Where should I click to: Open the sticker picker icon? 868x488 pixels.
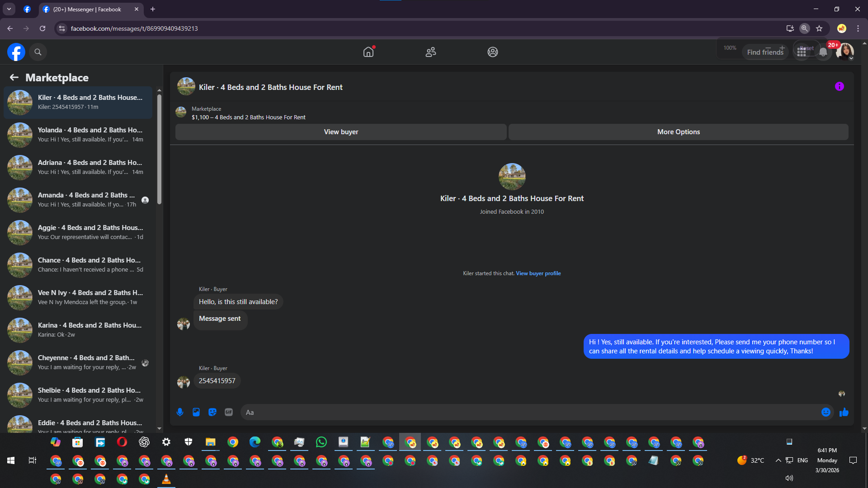(212, 412)
